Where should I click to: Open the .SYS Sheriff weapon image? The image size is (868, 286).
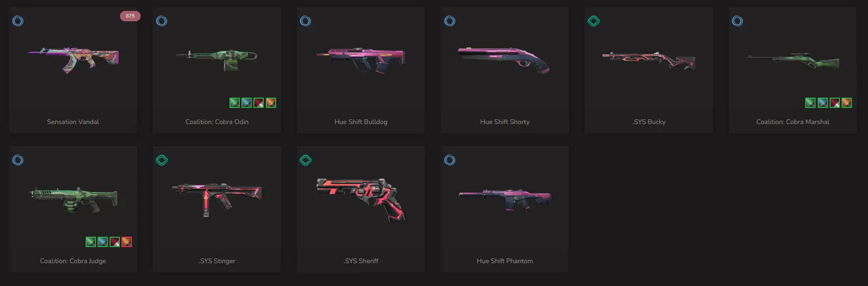(x=361, y=199)
